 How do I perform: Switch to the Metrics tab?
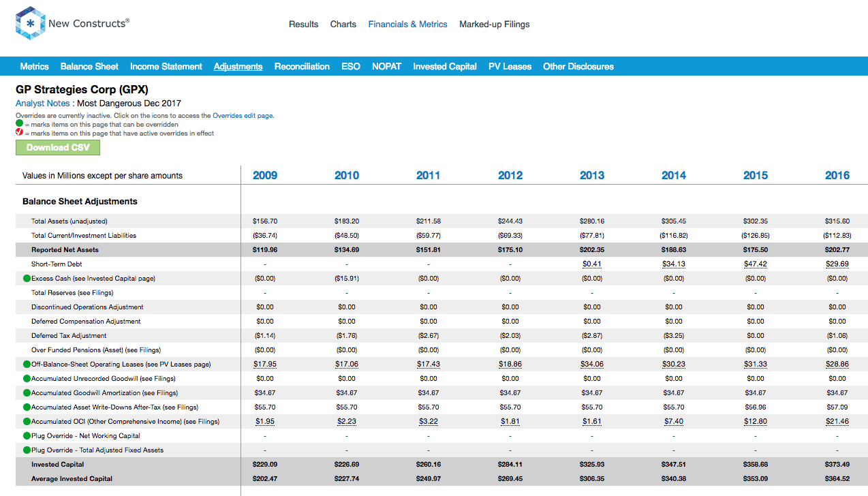[x=35, y=66]
